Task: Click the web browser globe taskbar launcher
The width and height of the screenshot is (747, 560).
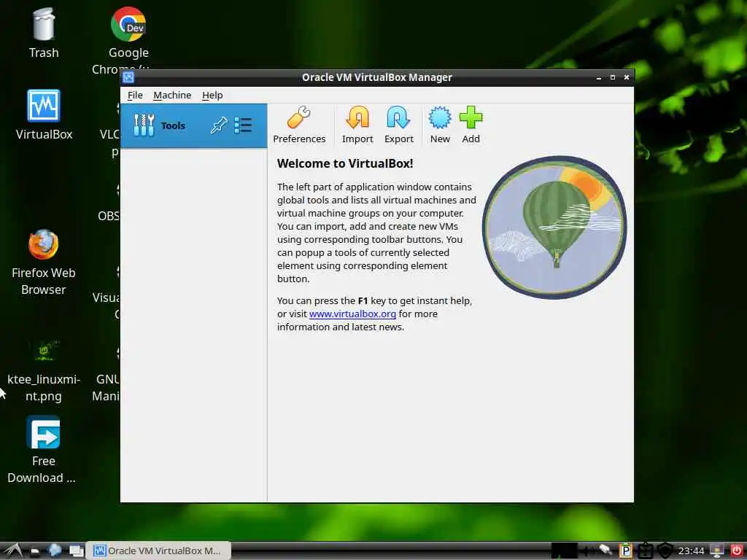Action: coord(55,551)
